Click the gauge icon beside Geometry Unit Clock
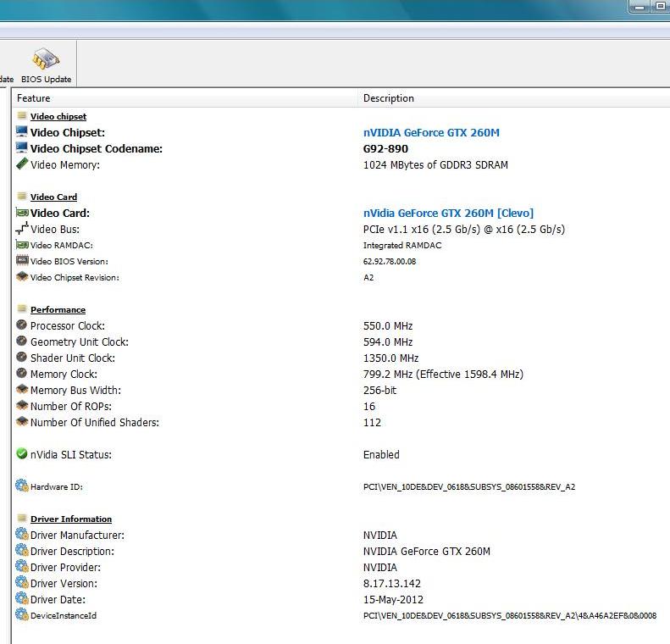Screen dimensions: 670x644 (x=21, y=341)
